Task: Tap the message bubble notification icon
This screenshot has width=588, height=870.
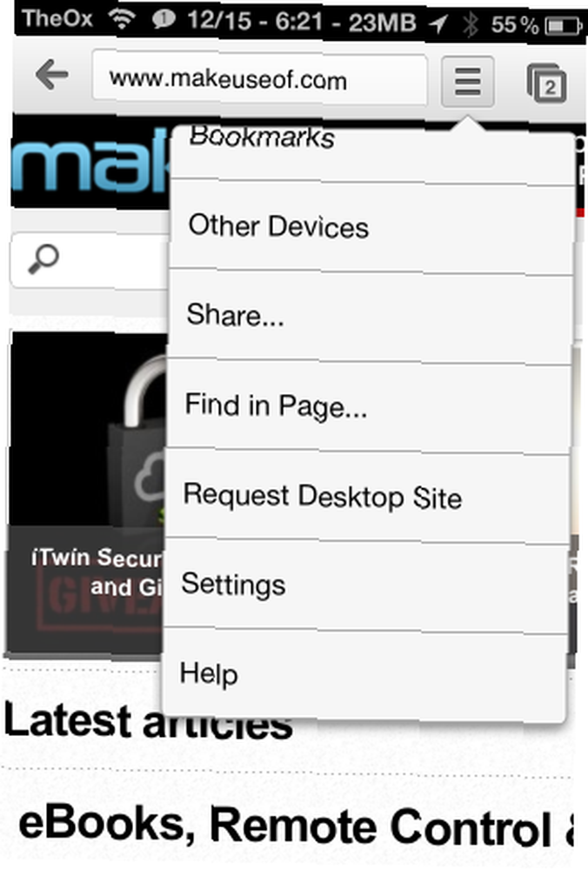Action: pos(163,20)
